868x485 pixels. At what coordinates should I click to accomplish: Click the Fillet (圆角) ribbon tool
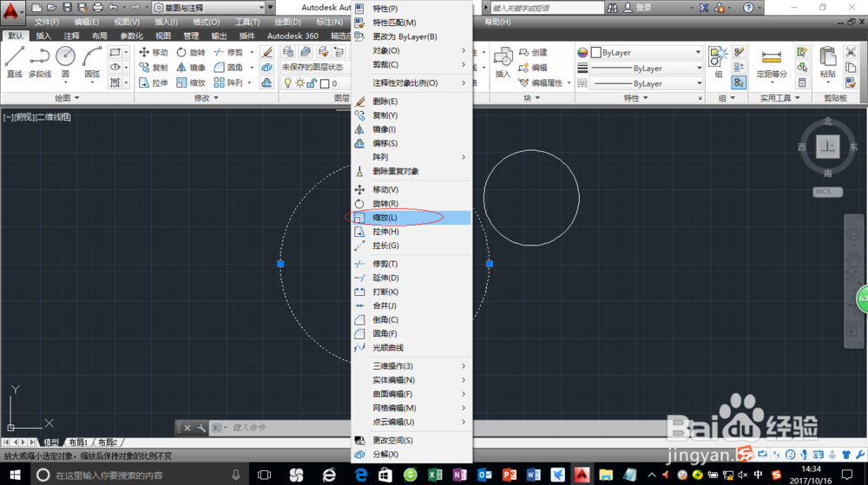[228, 68]
